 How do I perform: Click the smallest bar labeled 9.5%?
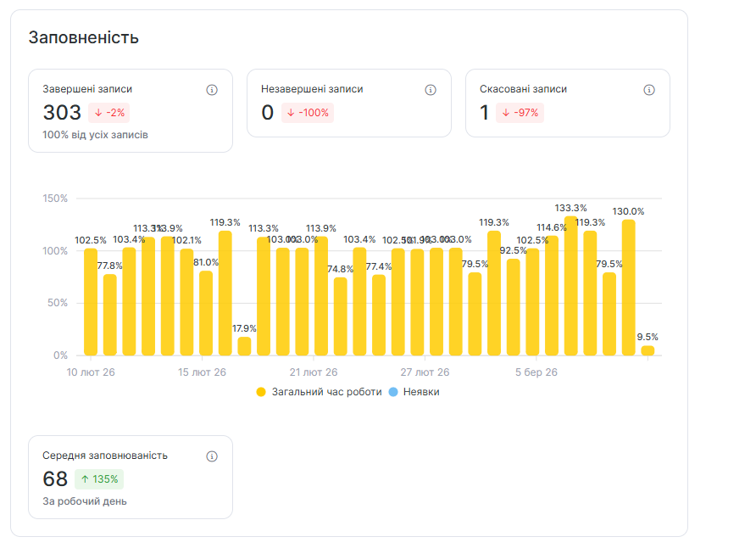pos(648,350)
